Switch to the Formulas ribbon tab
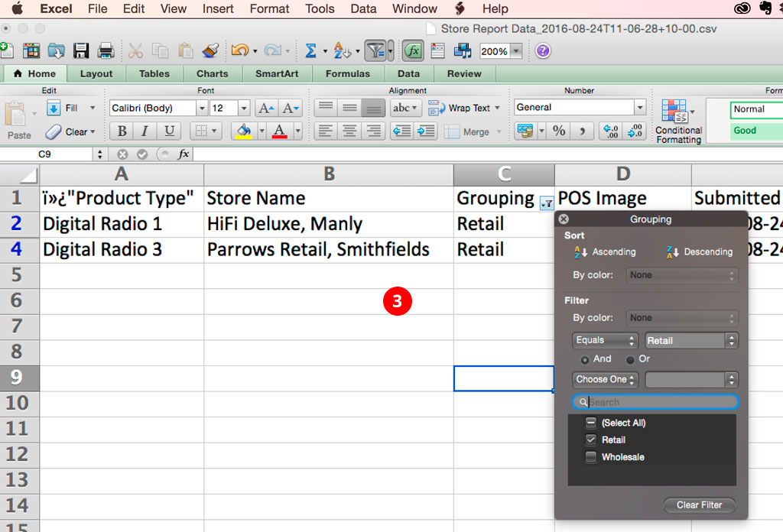 click(x=347, y=74)
